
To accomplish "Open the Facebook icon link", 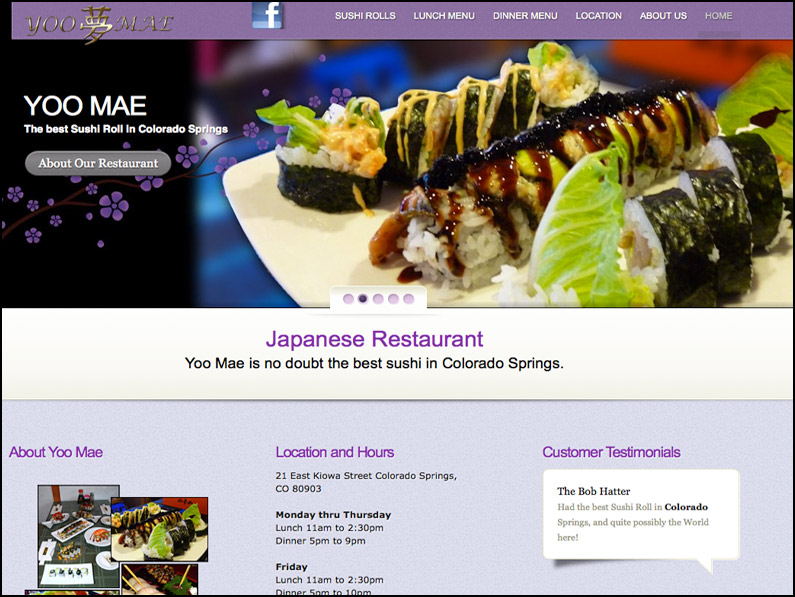I will (267, 15).
